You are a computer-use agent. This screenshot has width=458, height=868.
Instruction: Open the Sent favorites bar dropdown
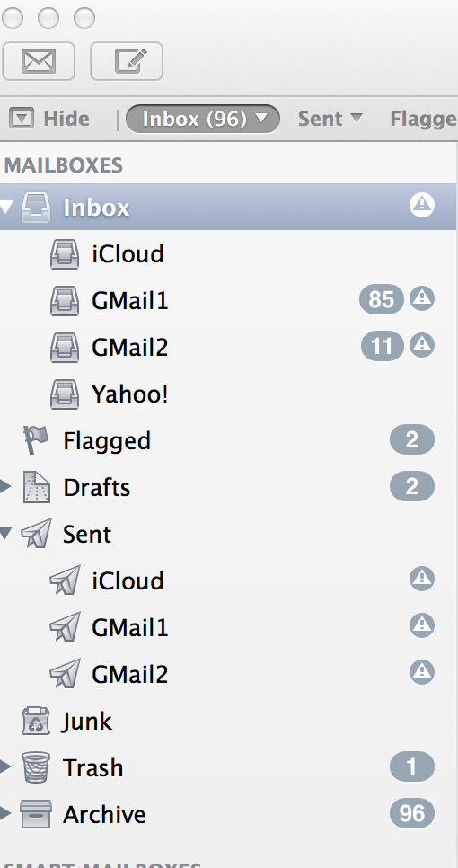[x=330, y=119]
